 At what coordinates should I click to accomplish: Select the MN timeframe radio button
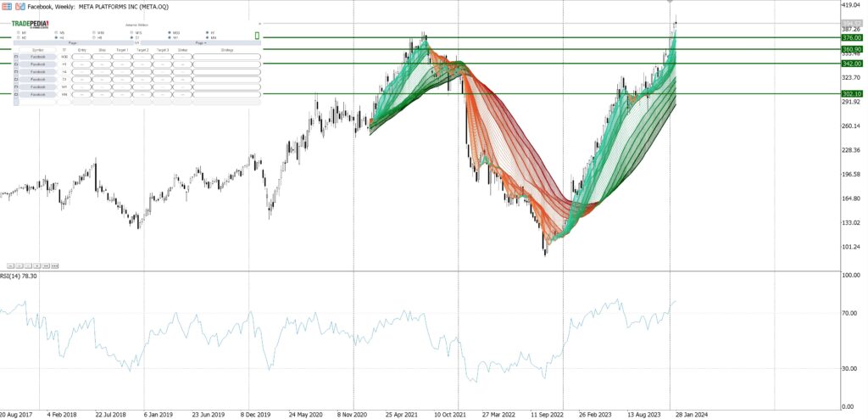pyautogui.click(x=208, y=38)
